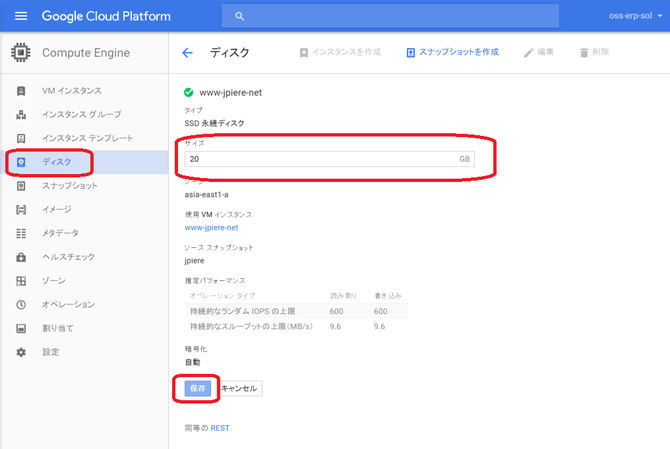Screen dimensions: 670x449
Task: Open the hamburger navigation menu
Action: coord(21,16)
